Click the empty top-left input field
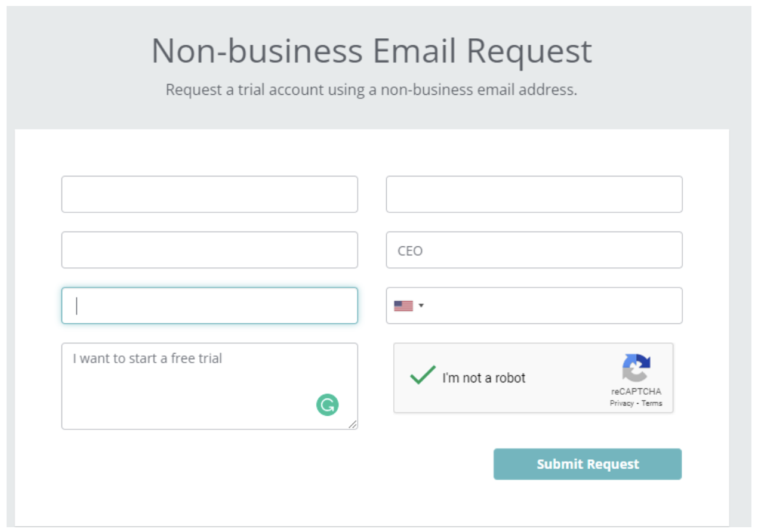 click(209, 194)
